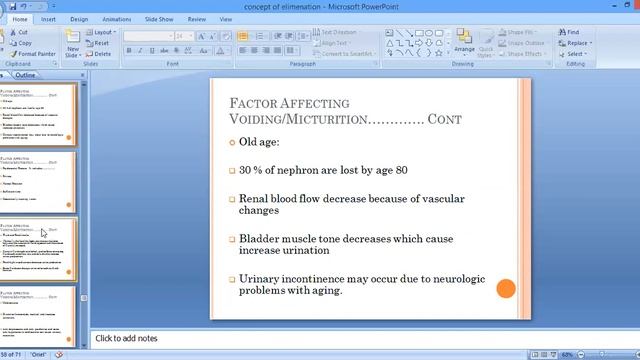Click the Undo arrow in quick access toolbar
Screen dimensions: 640x360
click(24, 6)
